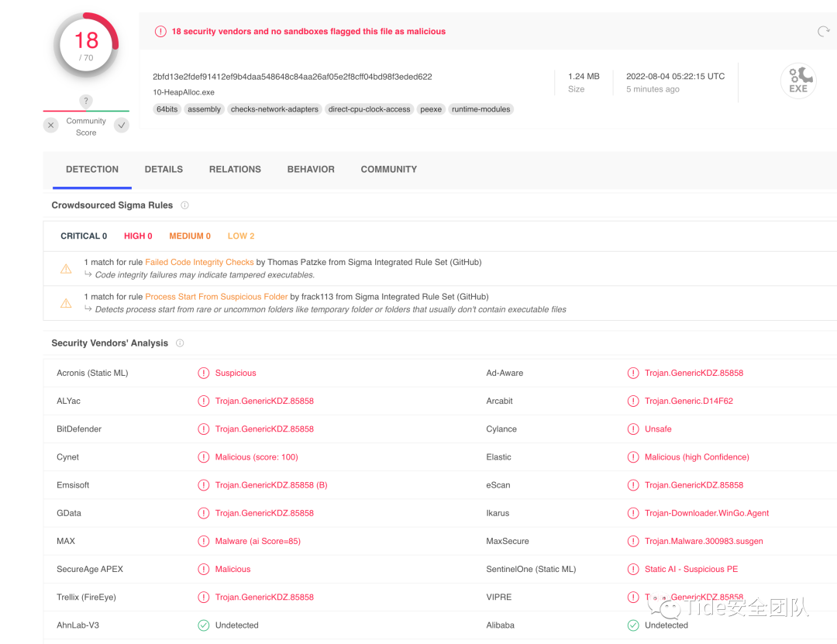Click green undetected check icon for Alibaba
The width and height of the screenshot is (837, 644).
(632, 625)
